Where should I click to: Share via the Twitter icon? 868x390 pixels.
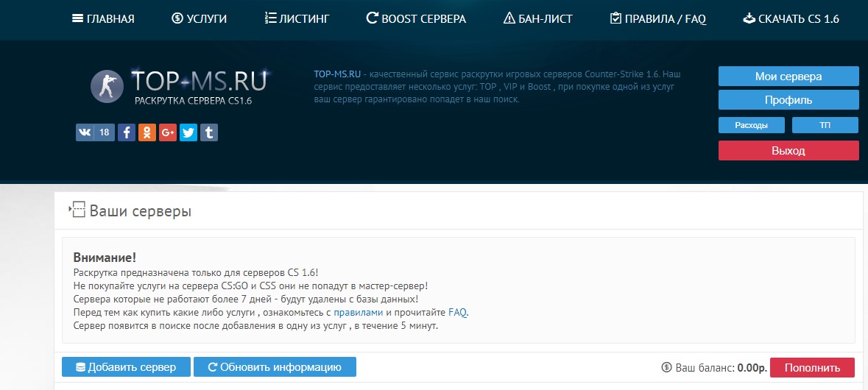pyautogui.click(x=188, y=132)
